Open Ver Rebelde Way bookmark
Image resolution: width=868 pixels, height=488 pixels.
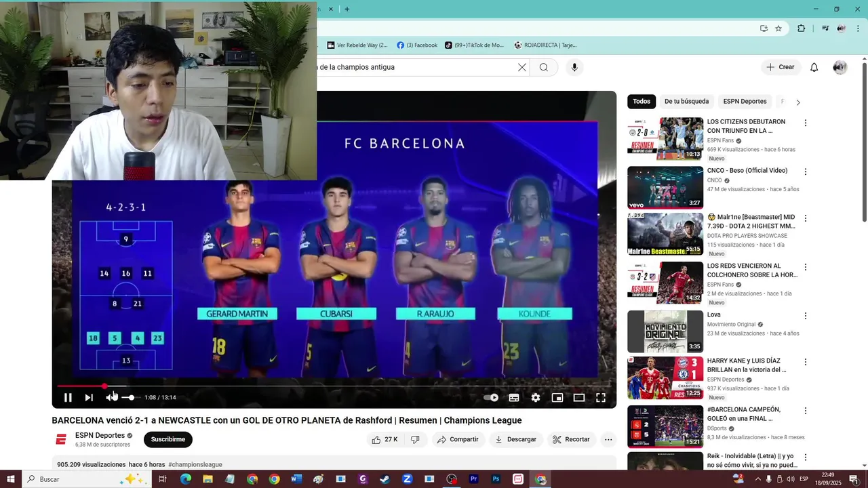click(x=357, y=45)
